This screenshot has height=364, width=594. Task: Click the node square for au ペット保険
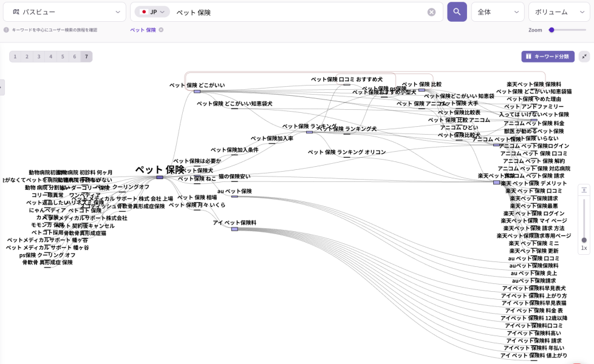tap(234, 197)
